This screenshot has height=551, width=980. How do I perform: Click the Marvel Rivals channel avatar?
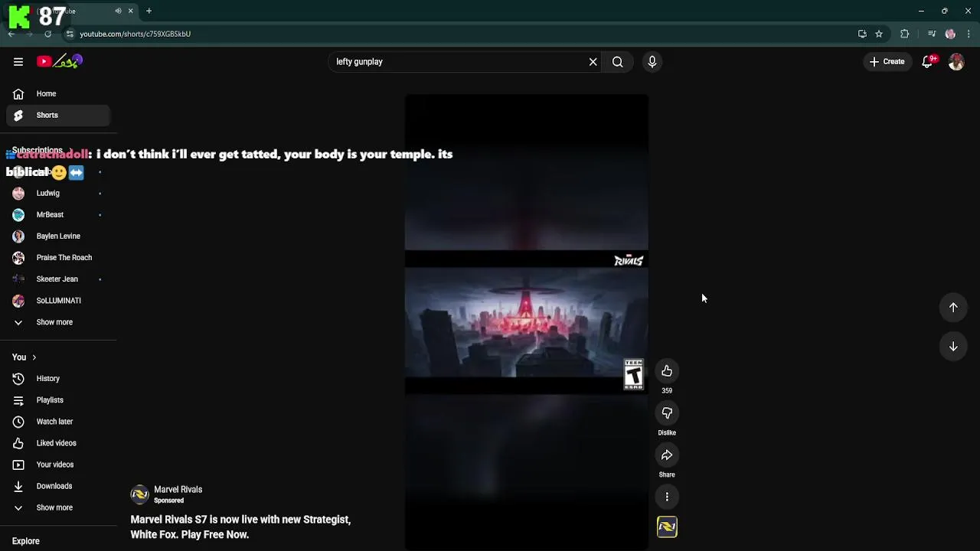(x=139, y=495)
